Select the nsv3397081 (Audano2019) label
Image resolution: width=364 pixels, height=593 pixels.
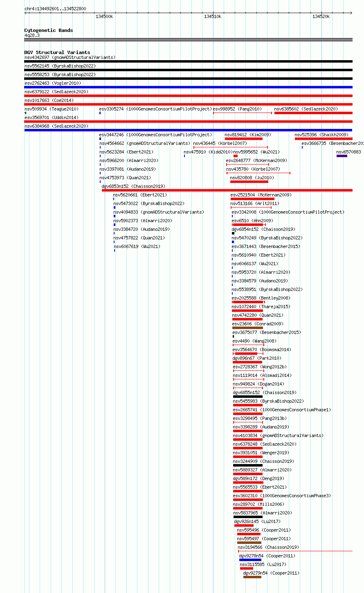point(128,169)
